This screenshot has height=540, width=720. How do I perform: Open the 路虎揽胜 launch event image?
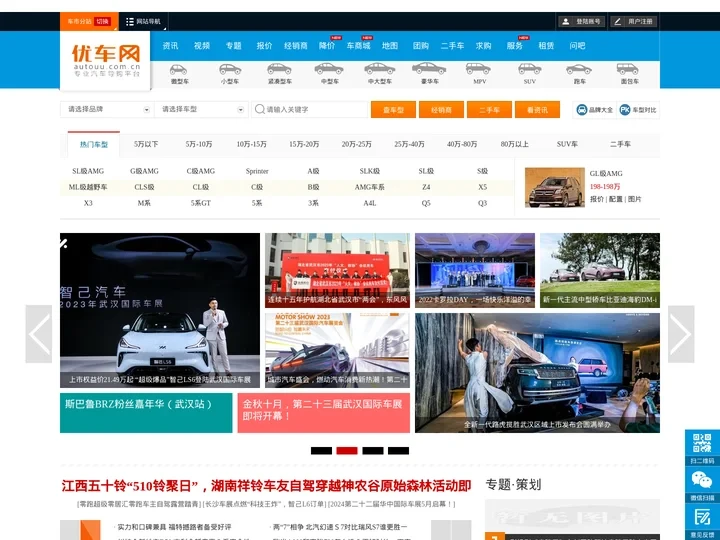[537, 373]
